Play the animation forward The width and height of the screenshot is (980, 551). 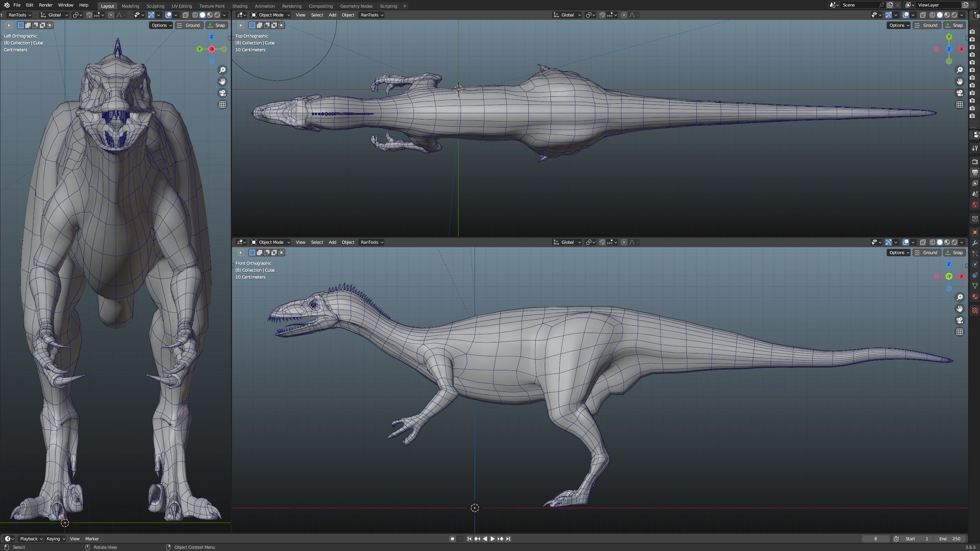[493, 539]
